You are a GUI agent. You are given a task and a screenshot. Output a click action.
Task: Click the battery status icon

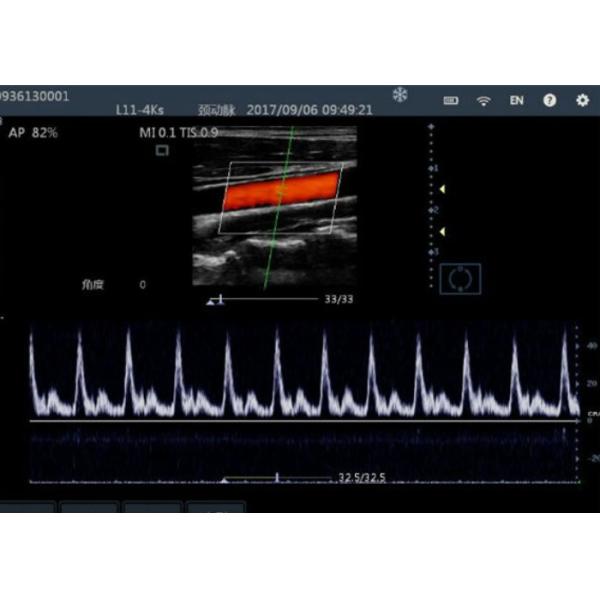(451, 101)
